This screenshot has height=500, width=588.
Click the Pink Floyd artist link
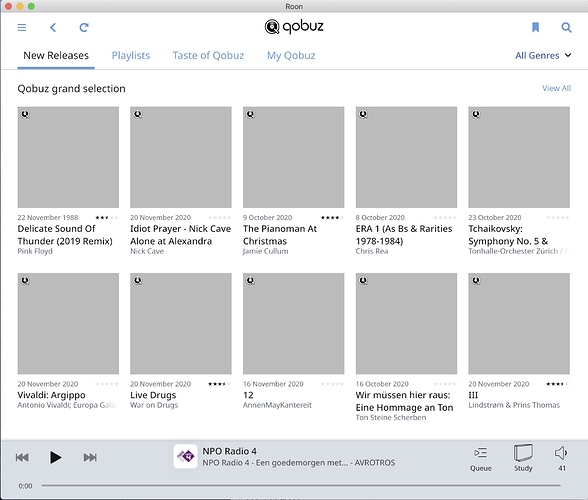click(35, 251)
